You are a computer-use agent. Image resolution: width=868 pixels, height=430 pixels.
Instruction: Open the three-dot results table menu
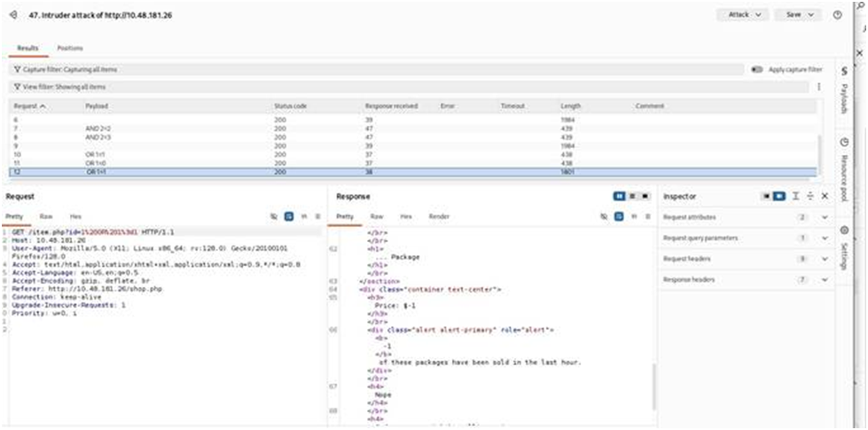coord(818,87)
